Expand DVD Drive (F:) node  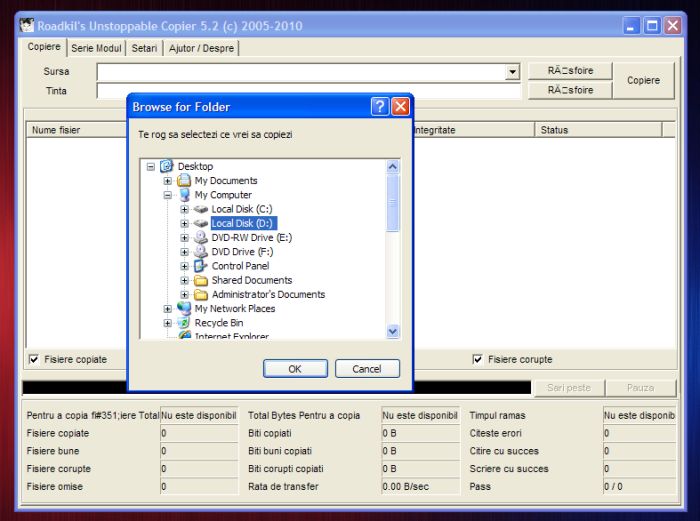click(184, 252)
